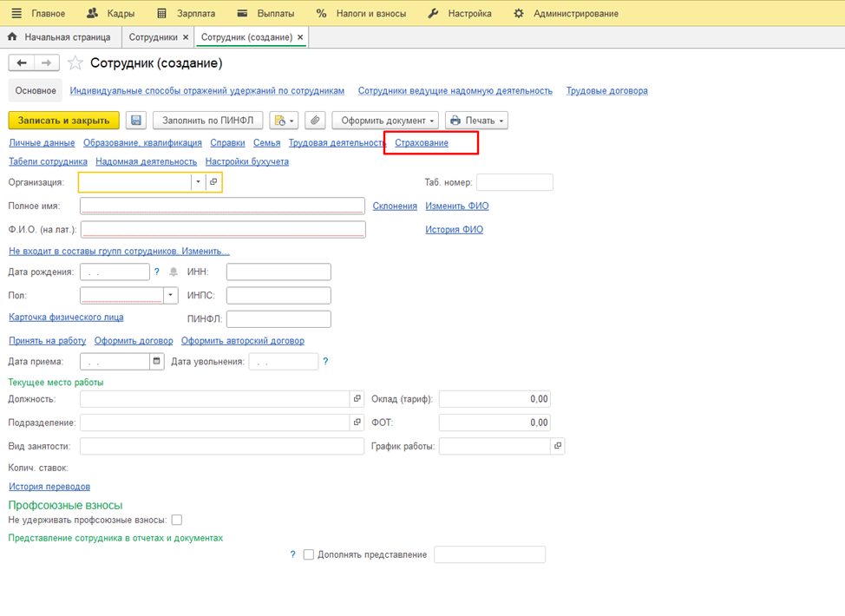Click into the Полное имя input field
Viewport: 845px width, 616px height.
click(x=222, y=206)
